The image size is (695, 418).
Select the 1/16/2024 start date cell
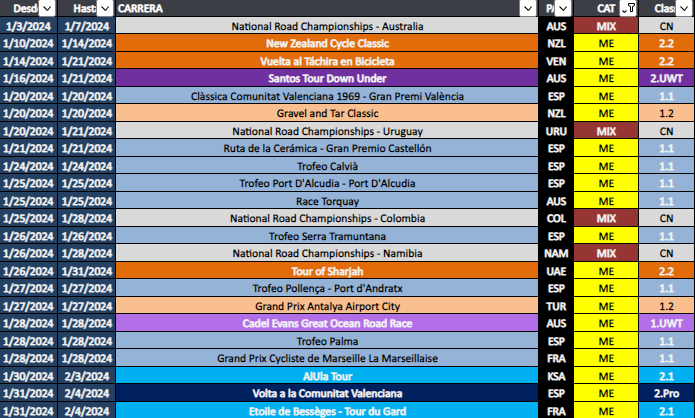28,78
